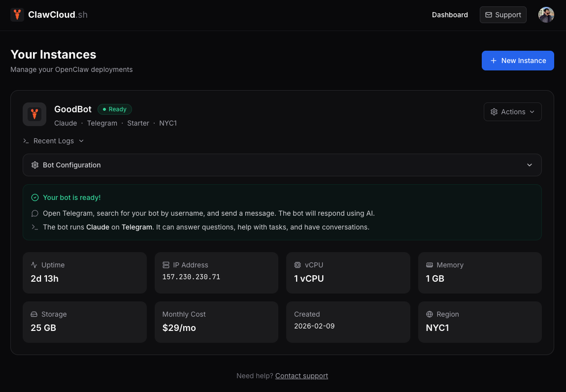Click the gear icon beside Bot Configuration
Viewport: 566px width, 392px height.
click(34, 165)
